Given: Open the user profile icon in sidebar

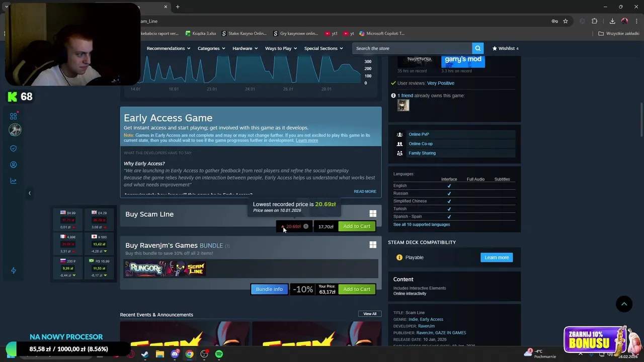Looking at the screenshot, I should tap(14, 164).
